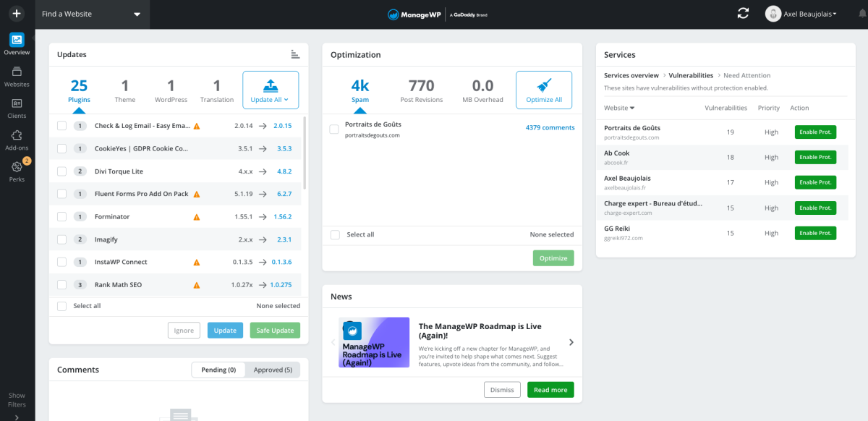Tick checkbox for Rank Math SEO plugin
This screenshot has width=868, height=421.
[62, 285]
